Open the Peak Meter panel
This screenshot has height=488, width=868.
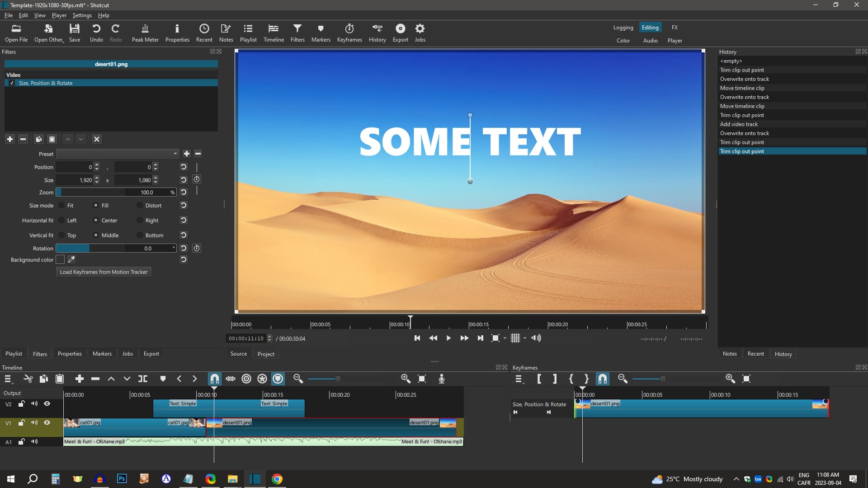click(145, 33)
